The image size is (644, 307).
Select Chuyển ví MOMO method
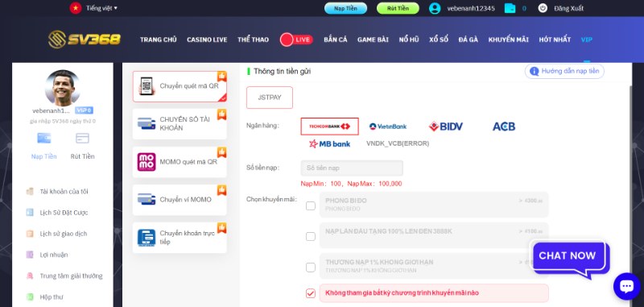pos(180,200)
